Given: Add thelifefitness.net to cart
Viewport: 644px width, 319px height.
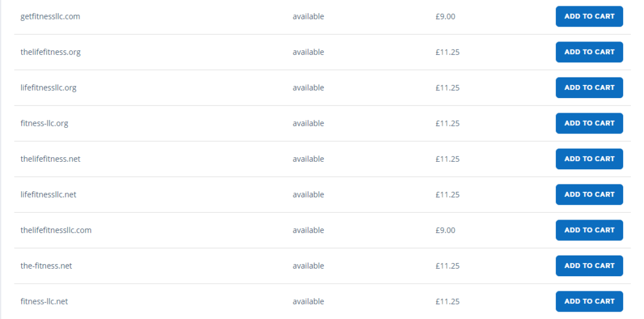Looking at the screenshot, I should 589,159.
